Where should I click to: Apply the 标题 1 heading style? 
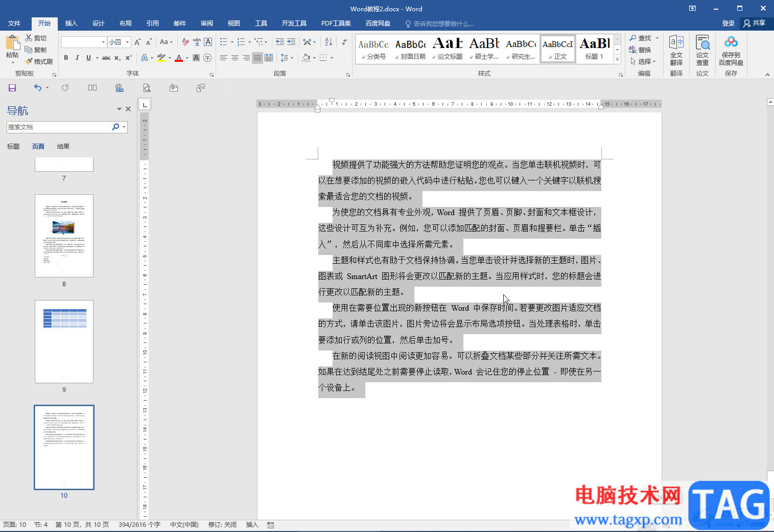pyautogui.click(x=595, y=49)
